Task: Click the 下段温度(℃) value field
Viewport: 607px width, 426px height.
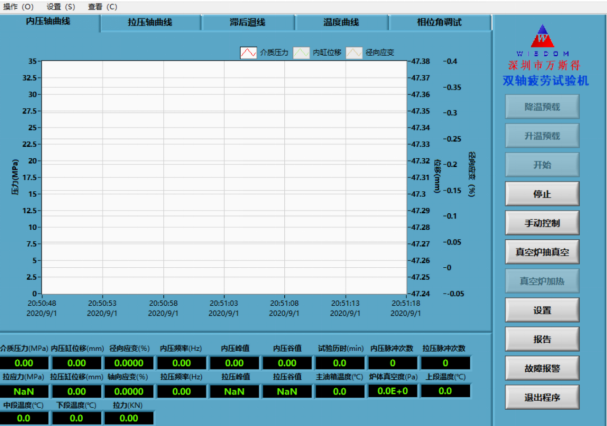Action: [77, 418]
